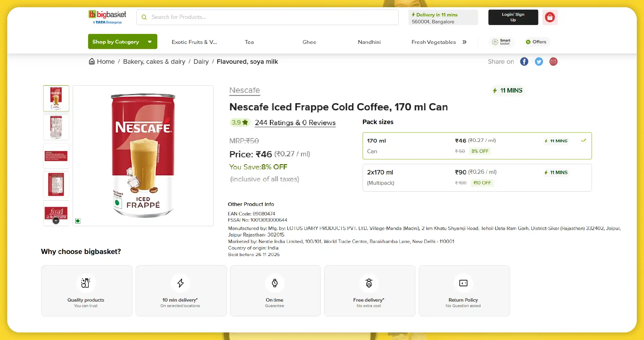Show more categories with double chevron
Screen dimensions: 644x340
pos(464,42)
